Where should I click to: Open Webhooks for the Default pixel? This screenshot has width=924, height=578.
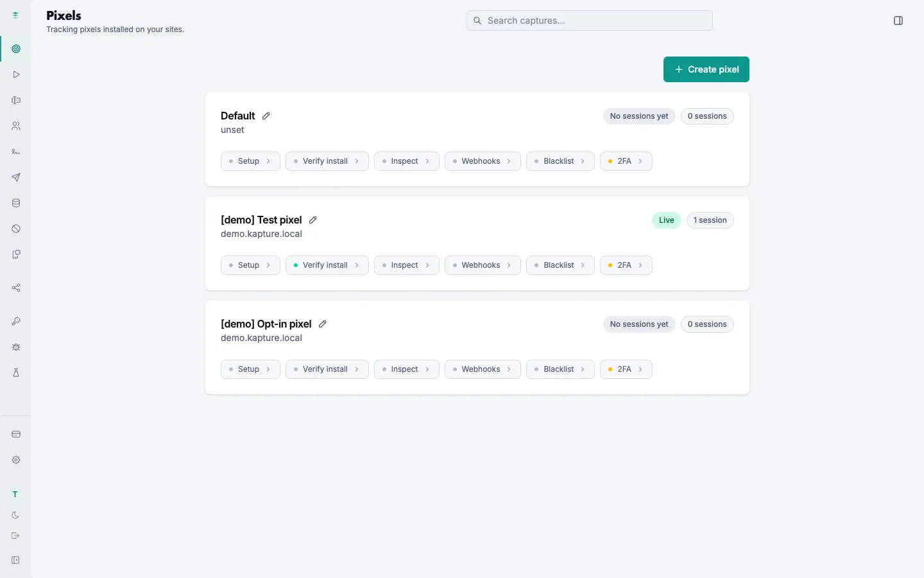[x=483, y=161]
